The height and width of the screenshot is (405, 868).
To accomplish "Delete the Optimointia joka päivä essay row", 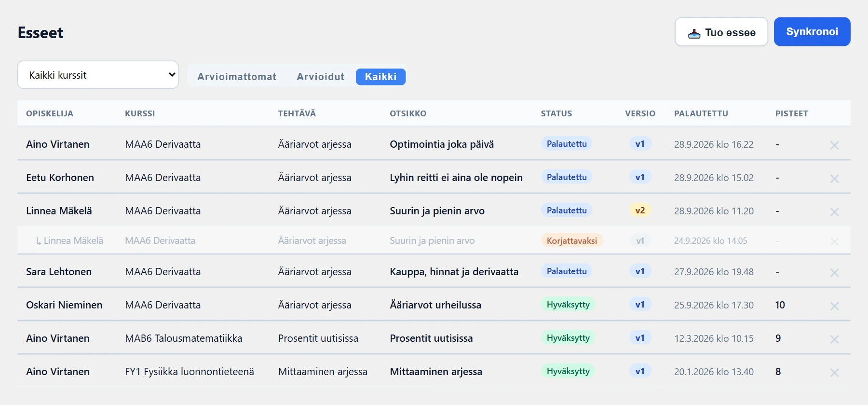I will click(x=834, y=145).
